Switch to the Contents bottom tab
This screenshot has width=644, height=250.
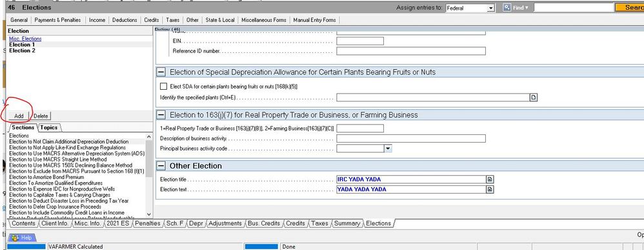click(x=23, y=224)
